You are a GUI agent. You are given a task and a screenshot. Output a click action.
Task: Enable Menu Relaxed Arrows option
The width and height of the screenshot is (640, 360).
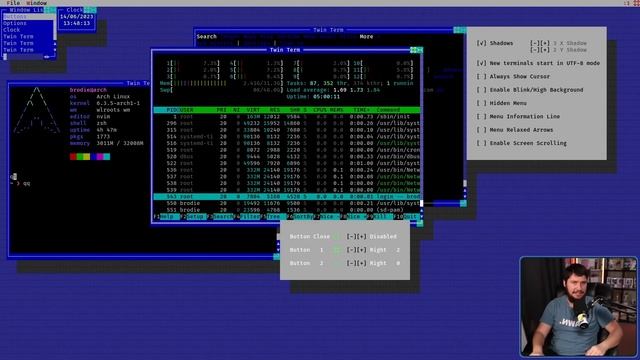click(482, 130)
